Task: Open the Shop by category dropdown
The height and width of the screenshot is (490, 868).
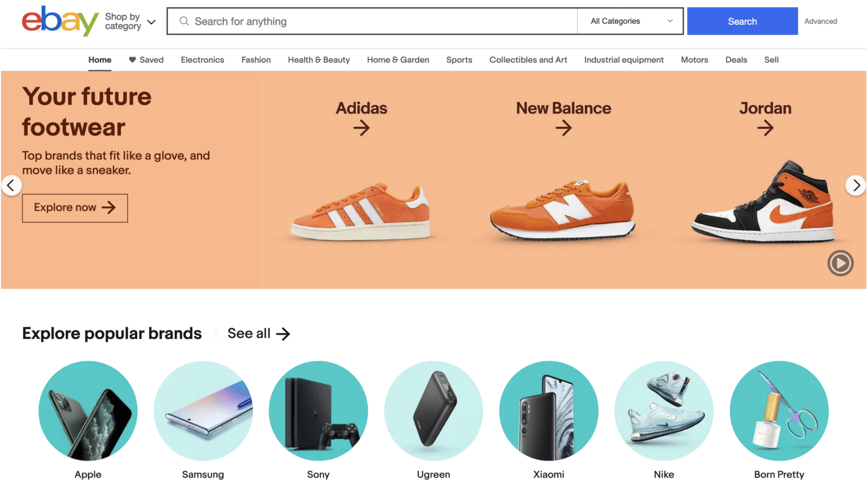Action: tap(127, 21)
